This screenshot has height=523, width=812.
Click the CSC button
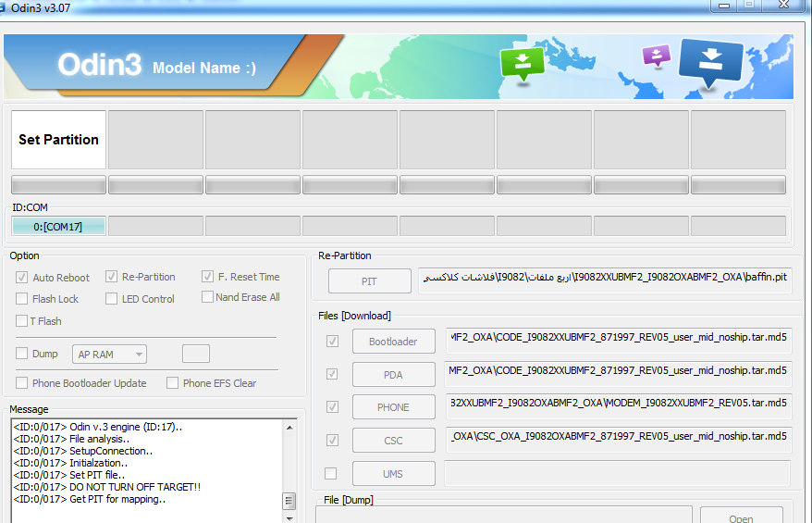pos(394,441)
